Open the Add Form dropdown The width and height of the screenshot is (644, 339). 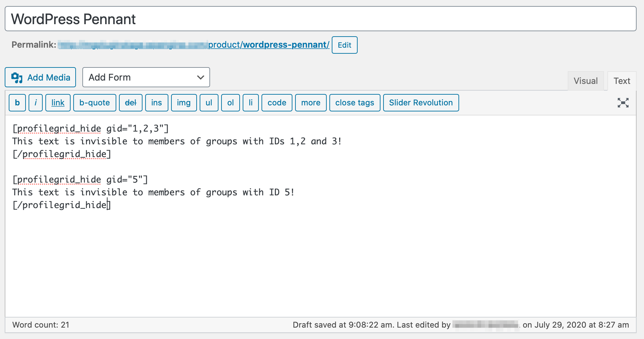[x=146, y=77]
